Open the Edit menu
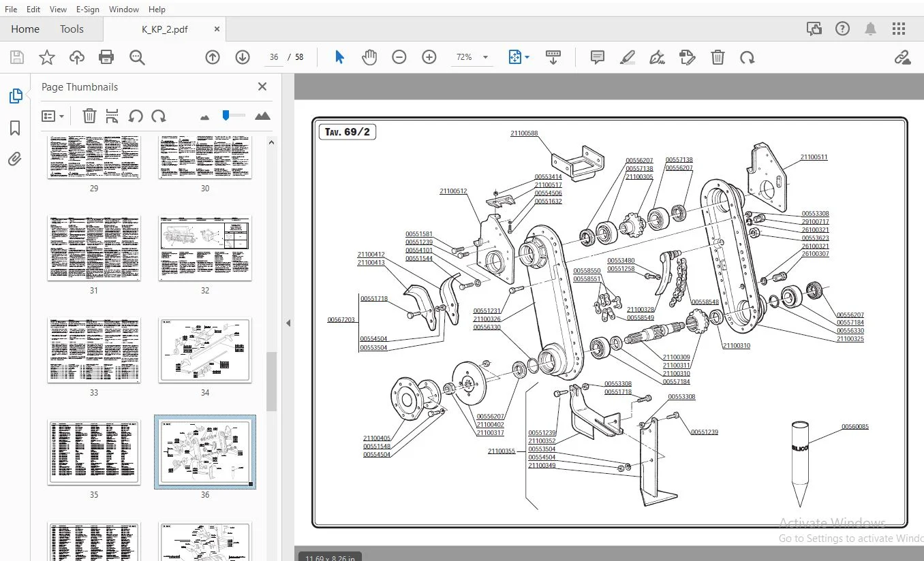 pyautogui.click(x=33, y=10)
